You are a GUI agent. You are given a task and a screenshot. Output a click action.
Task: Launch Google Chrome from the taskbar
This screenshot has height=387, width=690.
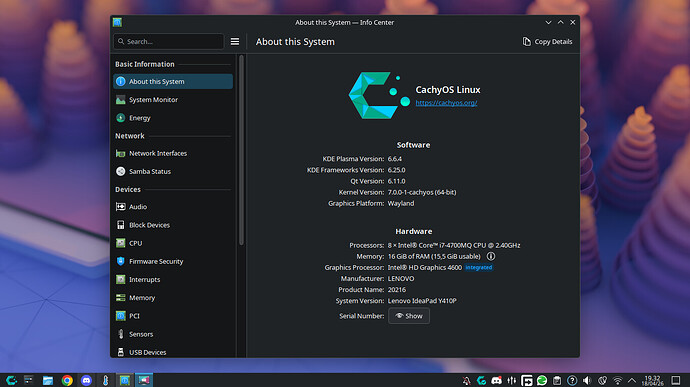(x=67, y=380)
